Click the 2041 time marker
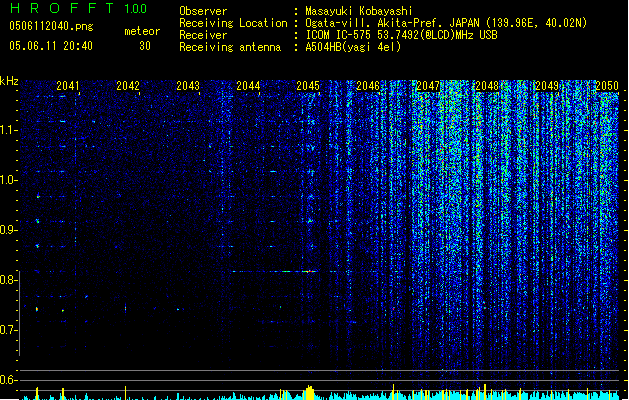The image size is (629, 400). (x=67, y=85)
